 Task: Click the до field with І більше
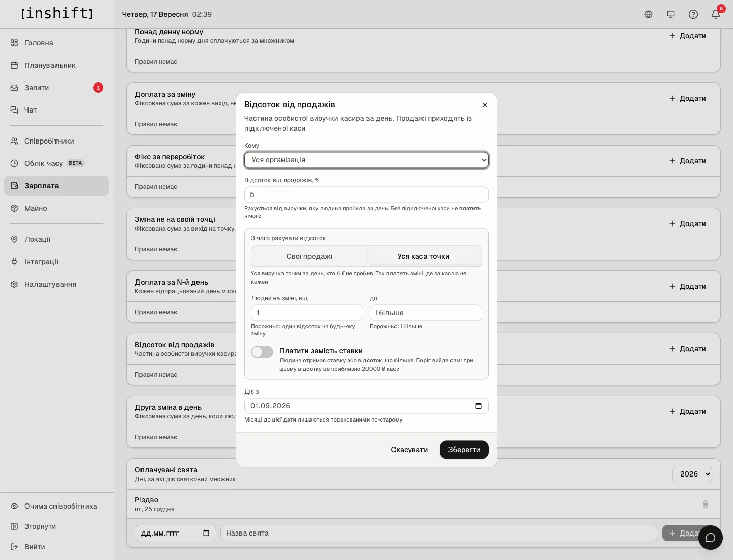pyautogui.click(x=426, y=313)
